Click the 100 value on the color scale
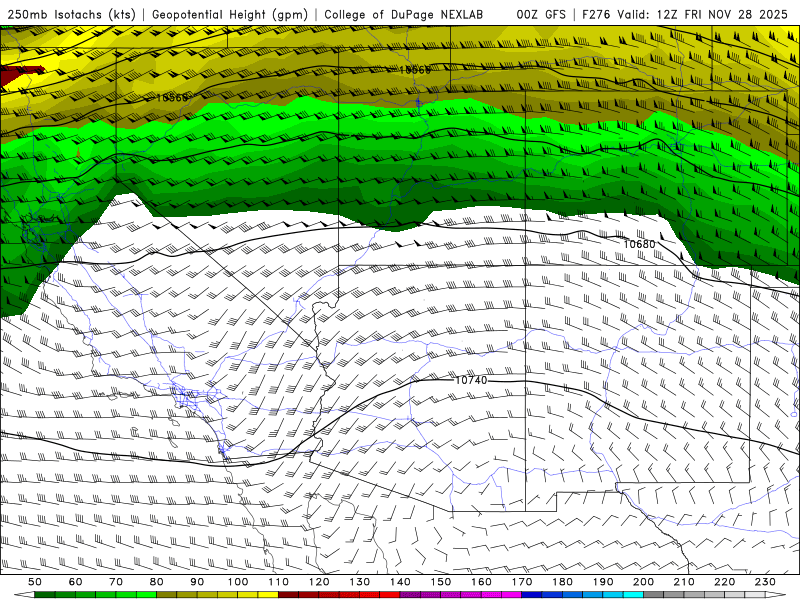The width and height of the screenshot is (800, 600). pyautogui.click(x=238, y=582)
